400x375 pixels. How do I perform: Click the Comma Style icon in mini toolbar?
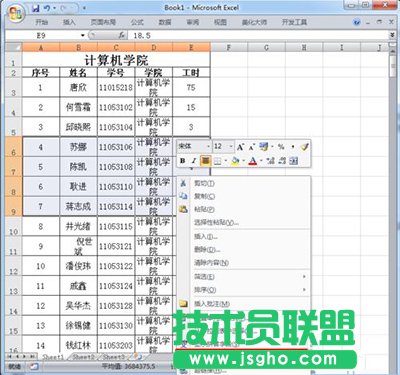pyautogui.click(x=293, y=147)
